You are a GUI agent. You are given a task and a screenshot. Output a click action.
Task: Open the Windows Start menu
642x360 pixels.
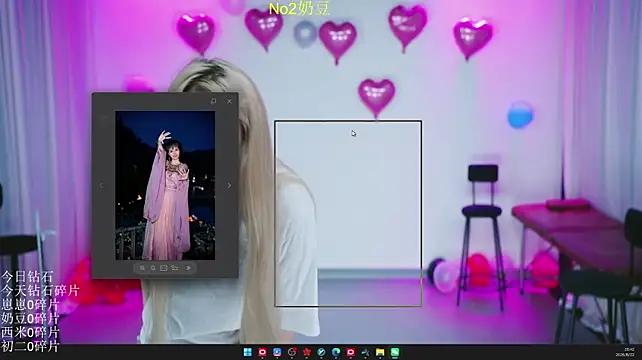[x=248, y=352]
